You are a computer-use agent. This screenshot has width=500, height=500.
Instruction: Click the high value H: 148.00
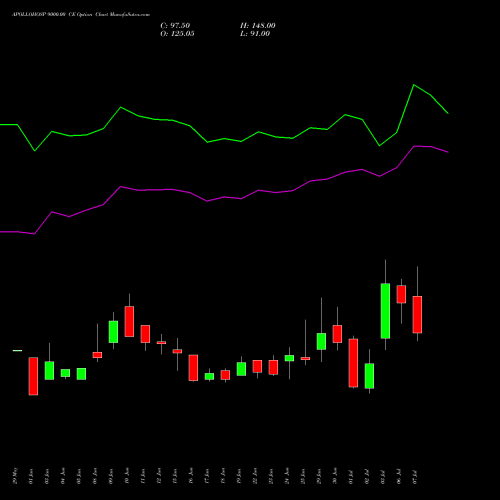[x=258, y=26]
